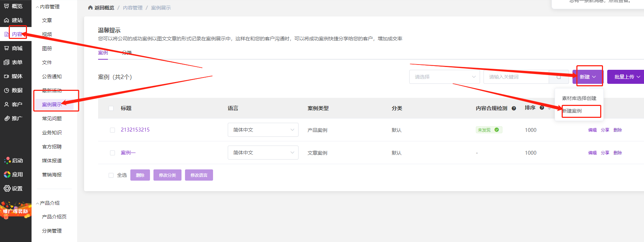644x242 pixels.
Task: Open 文件 in the content menu
Action: [x=47, y=62]
